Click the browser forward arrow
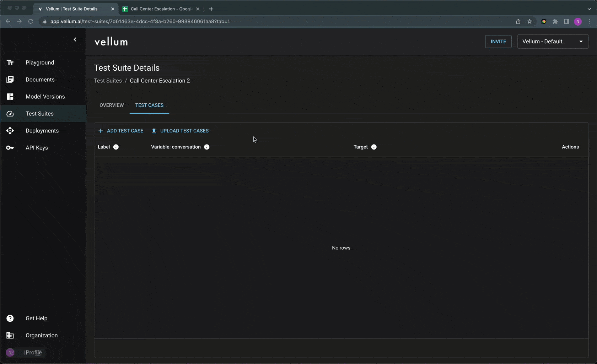 pos(19,21)
